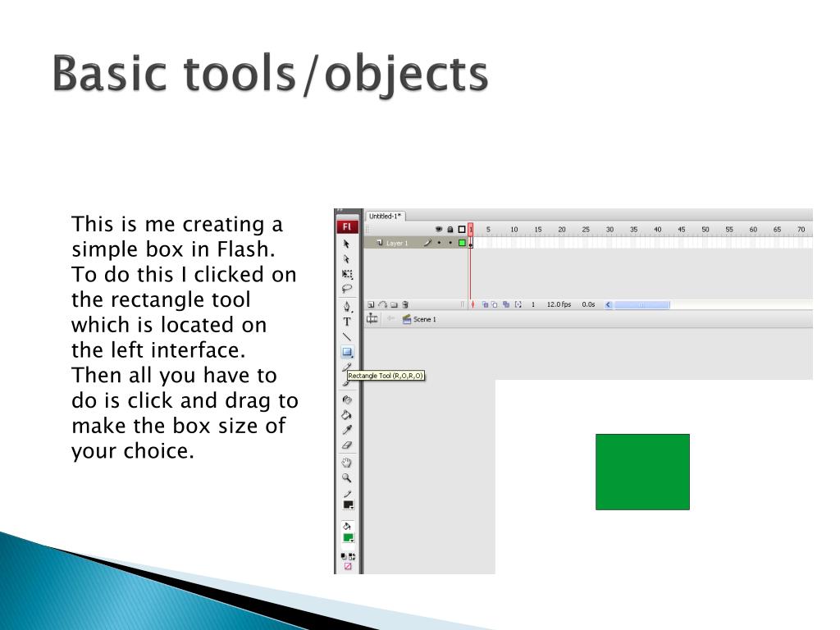Click the fill bucket icon above green swatch
840x630 pixels.
tap(347, 526)
